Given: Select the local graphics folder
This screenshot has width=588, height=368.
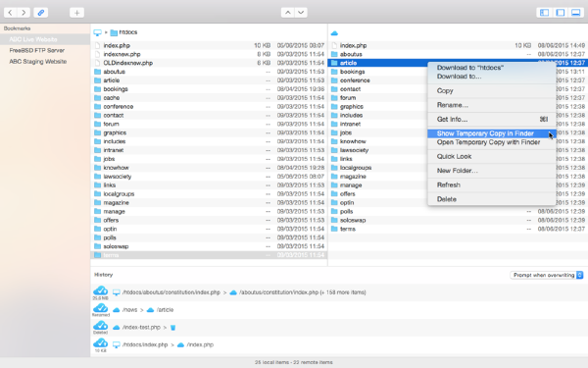Looking at the screenshot, I should click(209, 132).
